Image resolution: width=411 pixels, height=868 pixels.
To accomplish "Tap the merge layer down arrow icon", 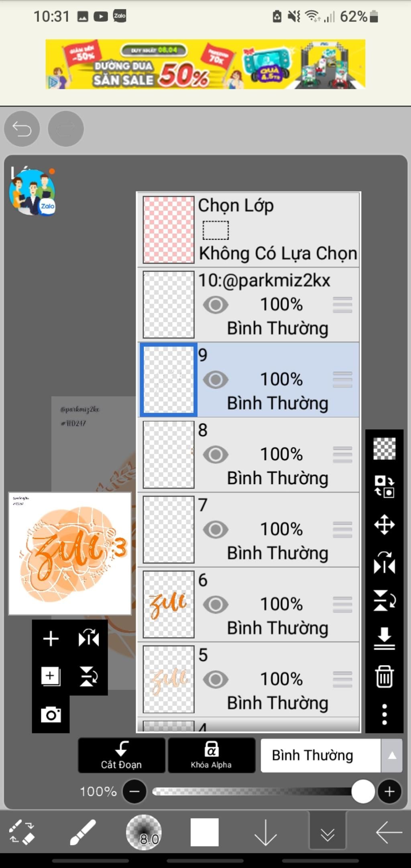I will (384, 638).
